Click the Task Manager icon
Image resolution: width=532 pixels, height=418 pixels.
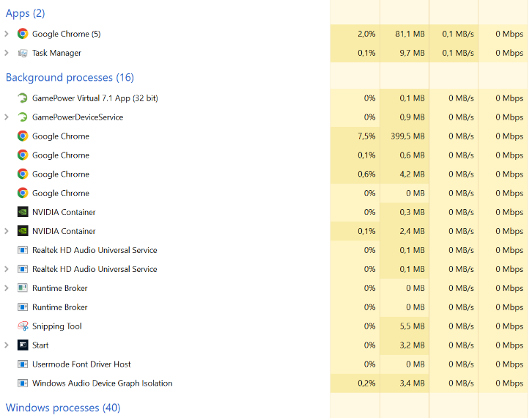coord(23,53)
